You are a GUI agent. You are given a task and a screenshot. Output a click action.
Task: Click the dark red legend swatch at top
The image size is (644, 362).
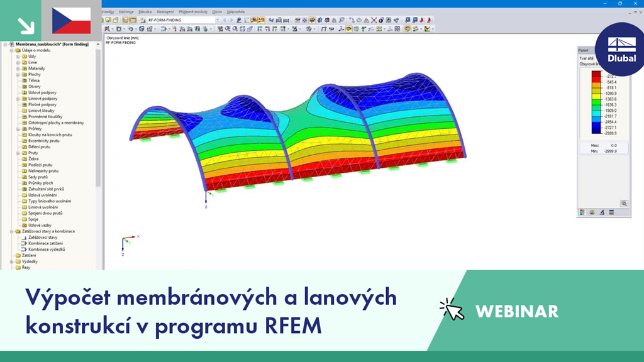596,74
